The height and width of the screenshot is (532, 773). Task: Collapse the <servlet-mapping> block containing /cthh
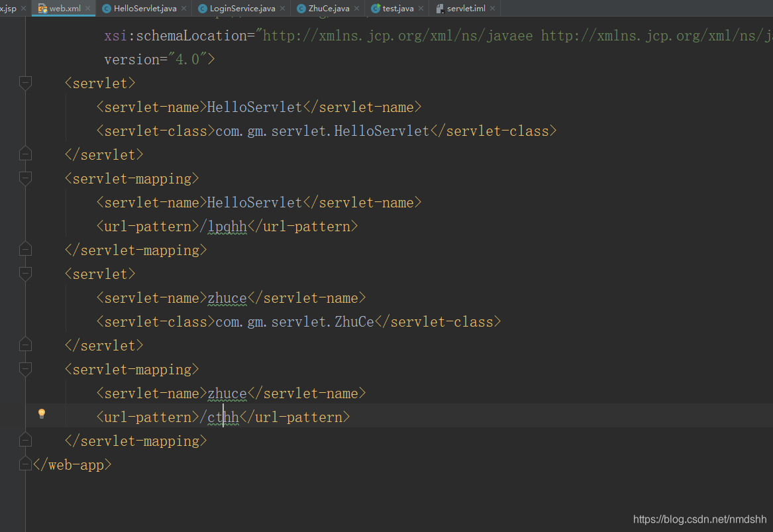pos(26,369)
